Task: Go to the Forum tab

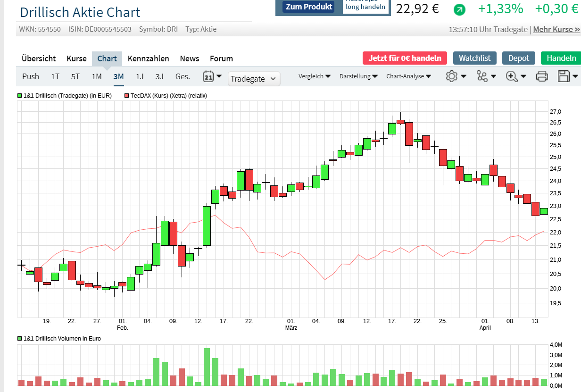Action: (x=222, y=58)
